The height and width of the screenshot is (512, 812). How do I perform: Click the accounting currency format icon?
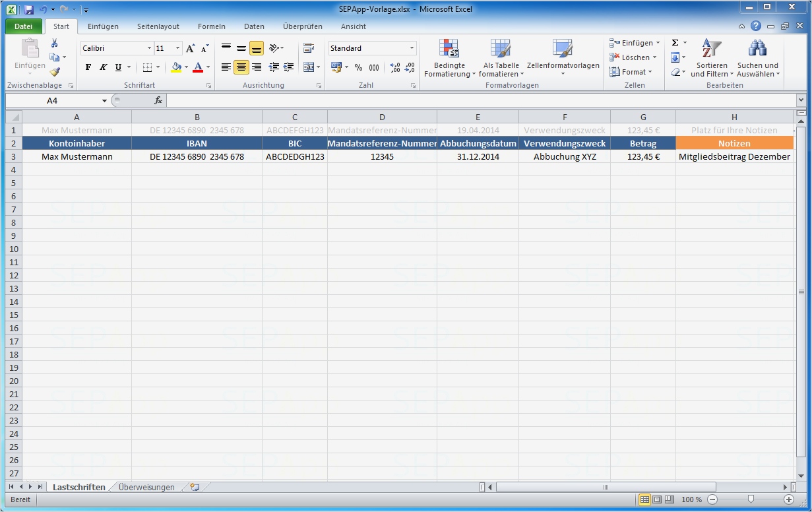click(336, 67)
